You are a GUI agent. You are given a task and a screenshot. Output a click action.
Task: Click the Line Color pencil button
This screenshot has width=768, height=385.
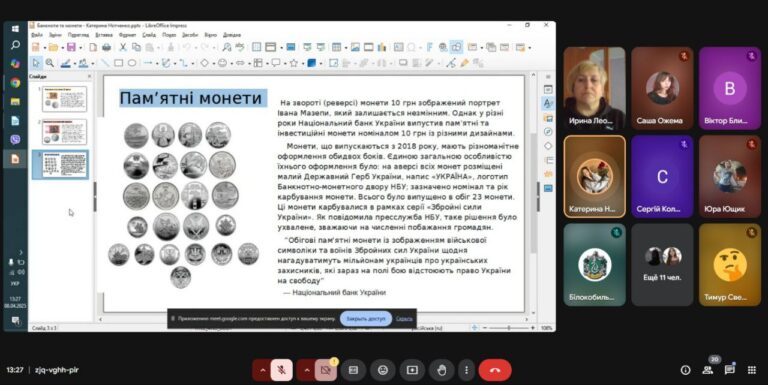pos(66,63)
